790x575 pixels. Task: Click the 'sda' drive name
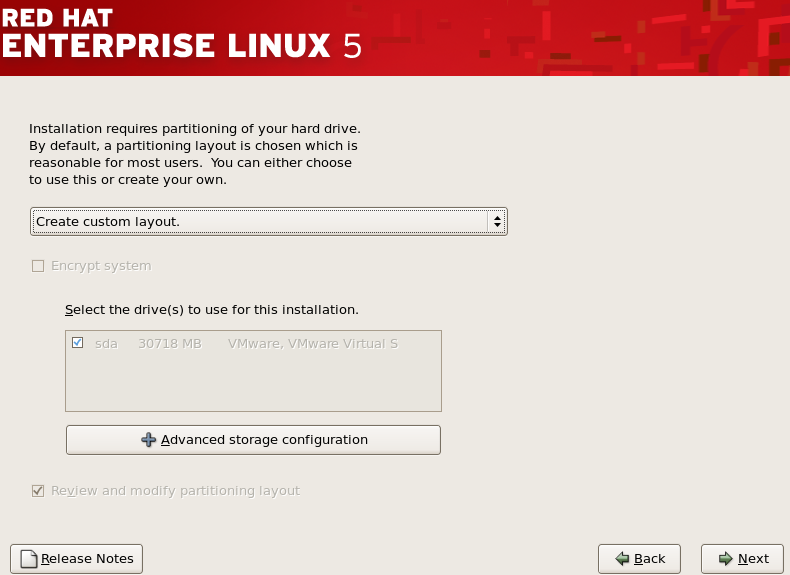pyautogui.click(x=106, y=344)
